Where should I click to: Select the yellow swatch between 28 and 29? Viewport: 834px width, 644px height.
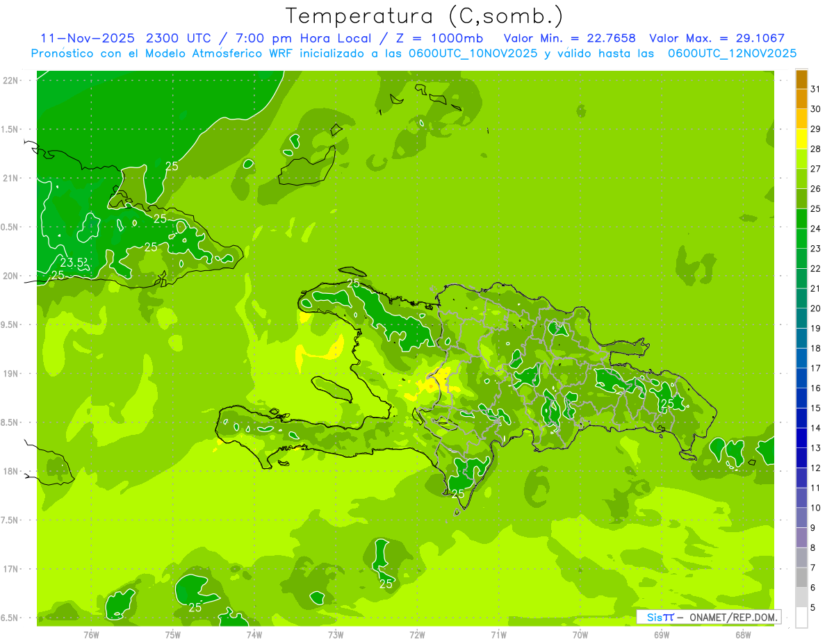pos(801,139)
